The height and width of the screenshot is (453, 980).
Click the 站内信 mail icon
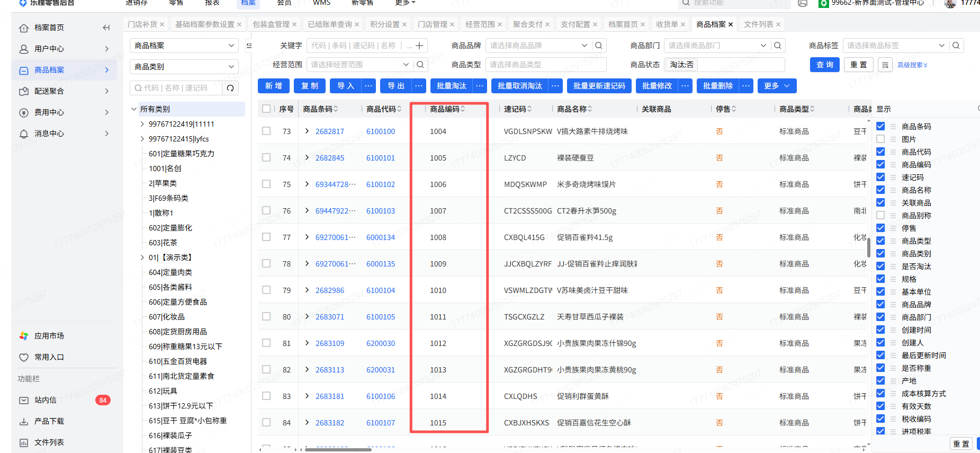click(x=24, y=400)
